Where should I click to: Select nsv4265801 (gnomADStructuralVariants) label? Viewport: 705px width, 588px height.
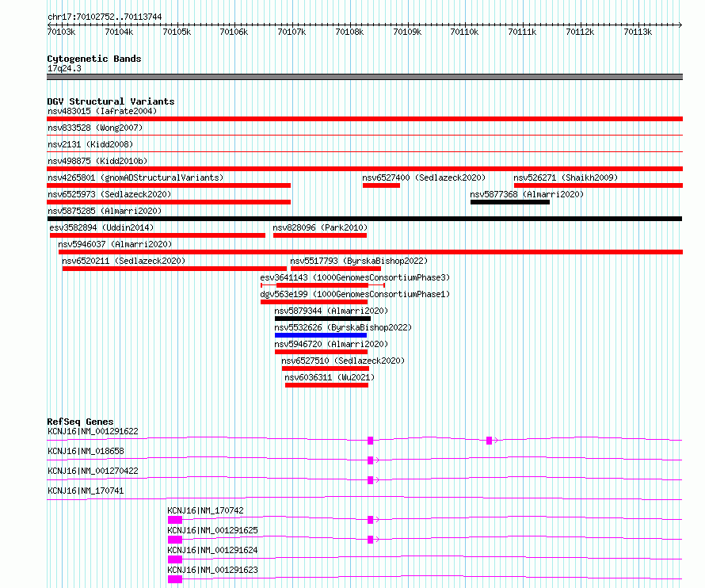tap(135, 178)
